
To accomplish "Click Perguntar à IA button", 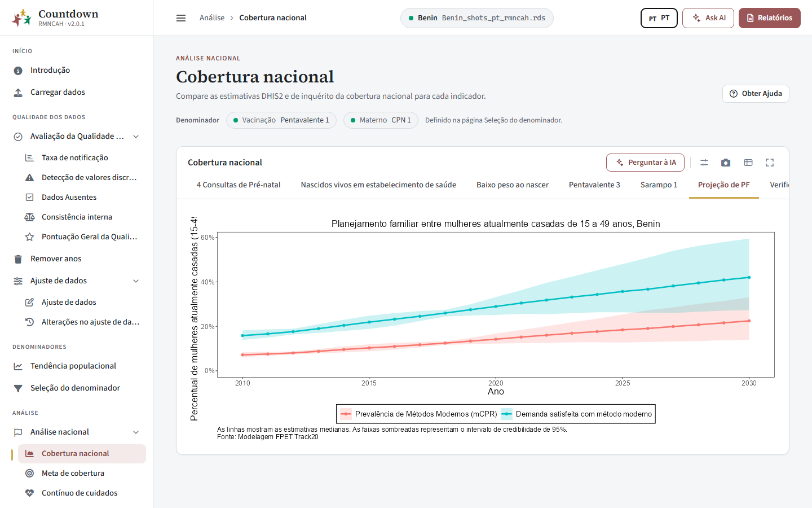I will coord(645,163).
